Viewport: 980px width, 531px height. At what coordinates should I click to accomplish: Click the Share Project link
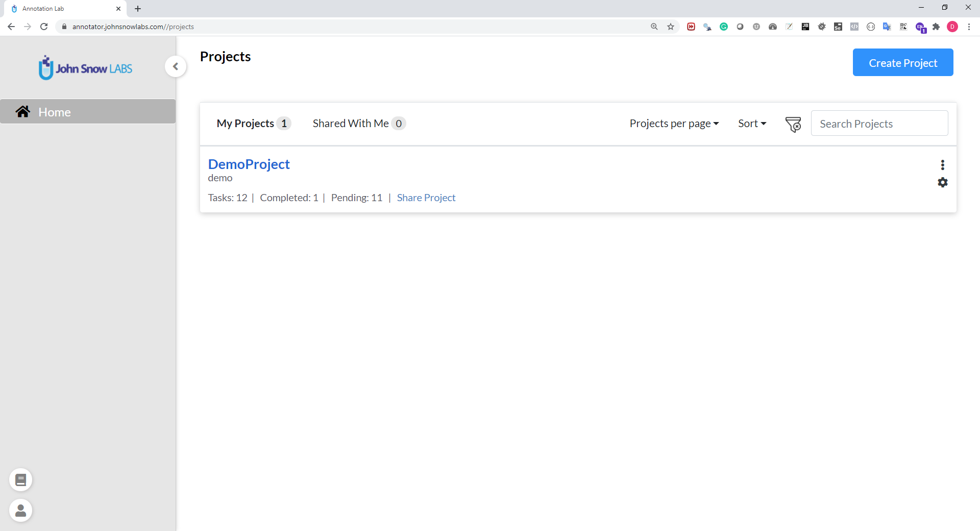tap(426, 198)
